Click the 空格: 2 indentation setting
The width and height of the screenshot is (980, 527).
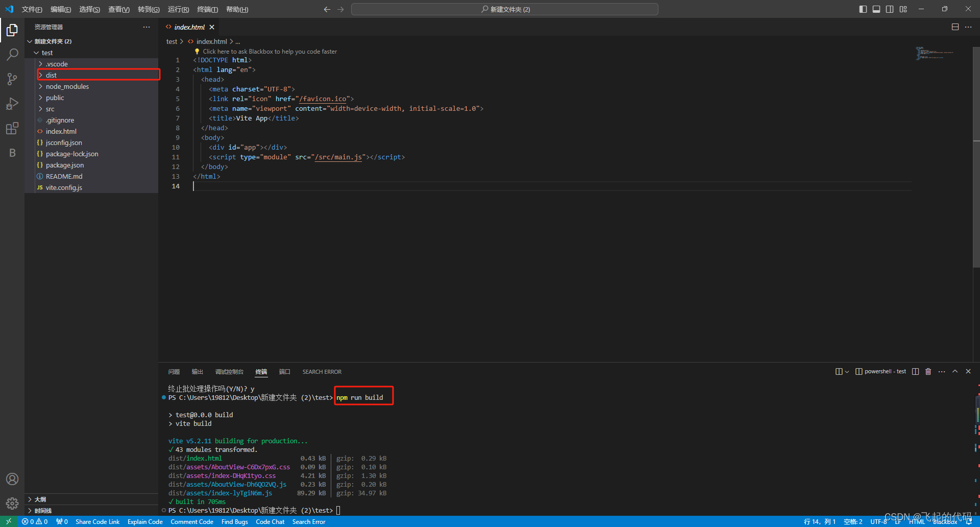[x=853, y=521]
